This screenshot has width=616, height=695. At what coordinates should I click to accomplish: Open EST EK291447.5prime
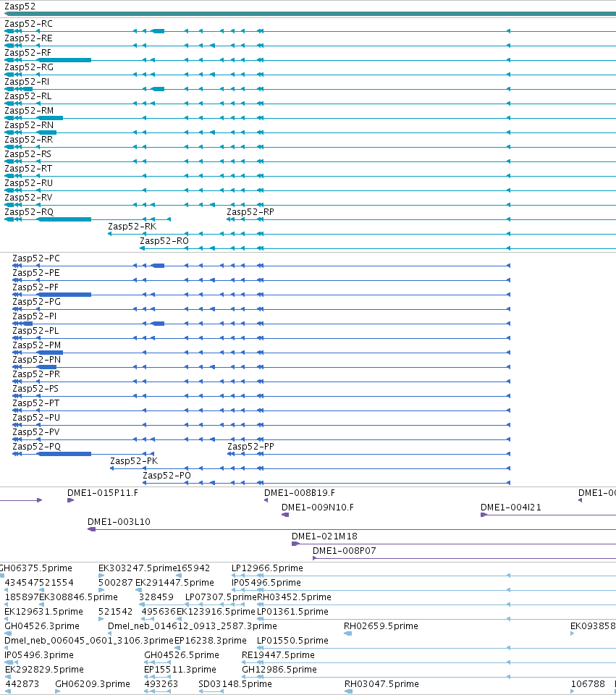click(174, 583)
